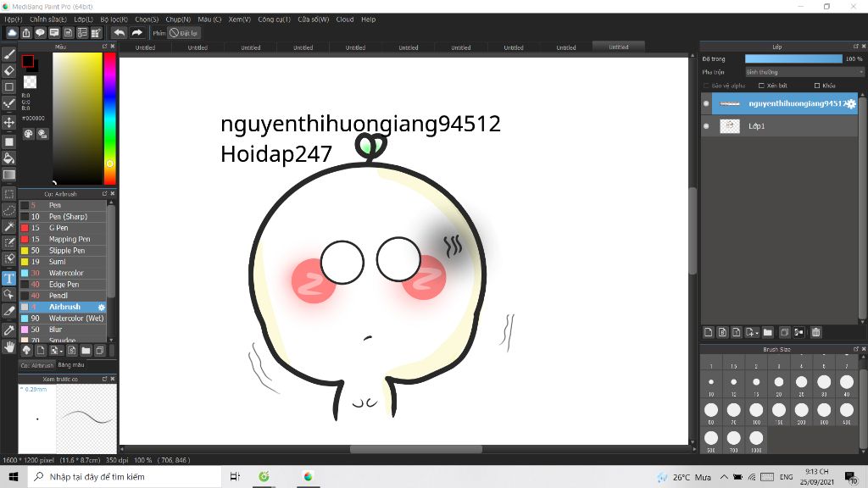Select the Eraser tool
Viewport: 868px width, 488px height.
pyautogui.click(x=8, y=70)
